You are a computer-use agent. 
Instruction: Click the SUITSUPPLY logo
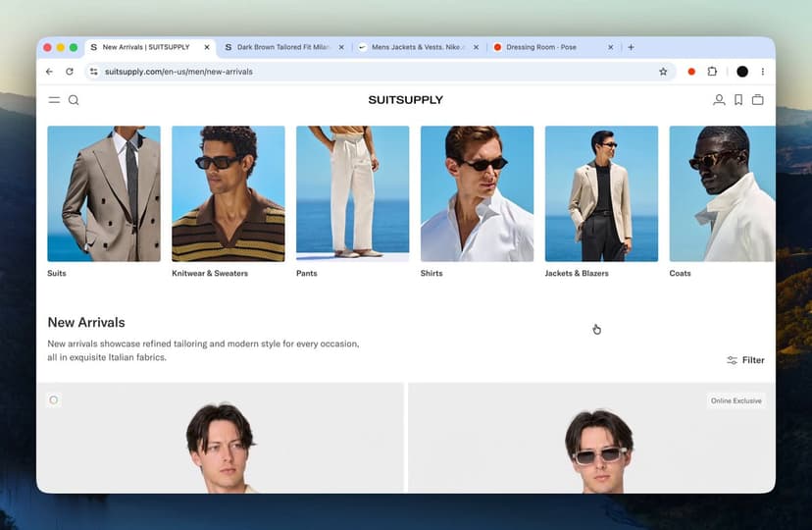[x=405, y=100]
